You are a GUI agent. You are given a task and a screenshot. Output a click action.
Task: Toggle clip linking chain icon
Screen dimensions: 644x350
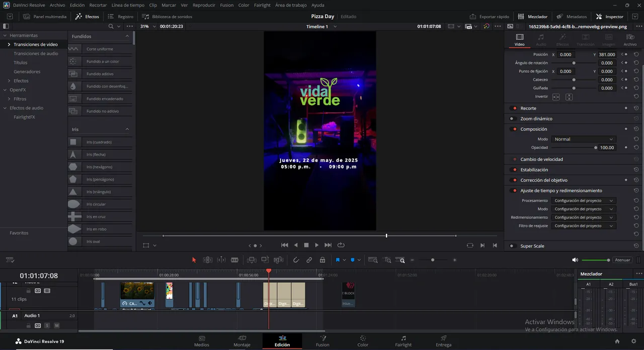[x=309, y=260]
